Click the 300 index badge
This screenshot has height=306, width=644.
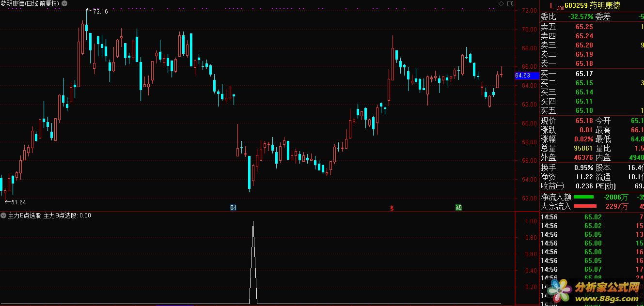point(560,8)
